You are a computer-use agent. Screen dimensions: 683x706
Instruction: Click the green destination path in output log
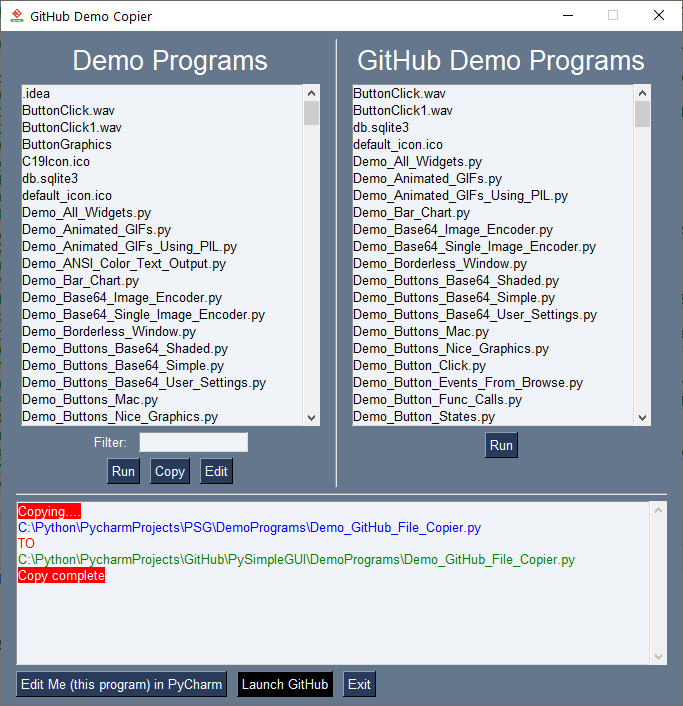296,559
